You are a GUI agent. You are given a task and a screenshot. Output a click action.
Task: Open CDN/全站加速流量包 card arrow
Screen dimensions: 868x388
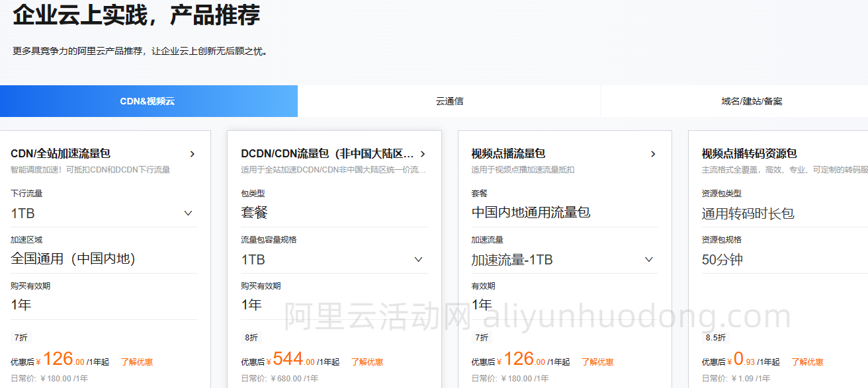pos(193,154)
